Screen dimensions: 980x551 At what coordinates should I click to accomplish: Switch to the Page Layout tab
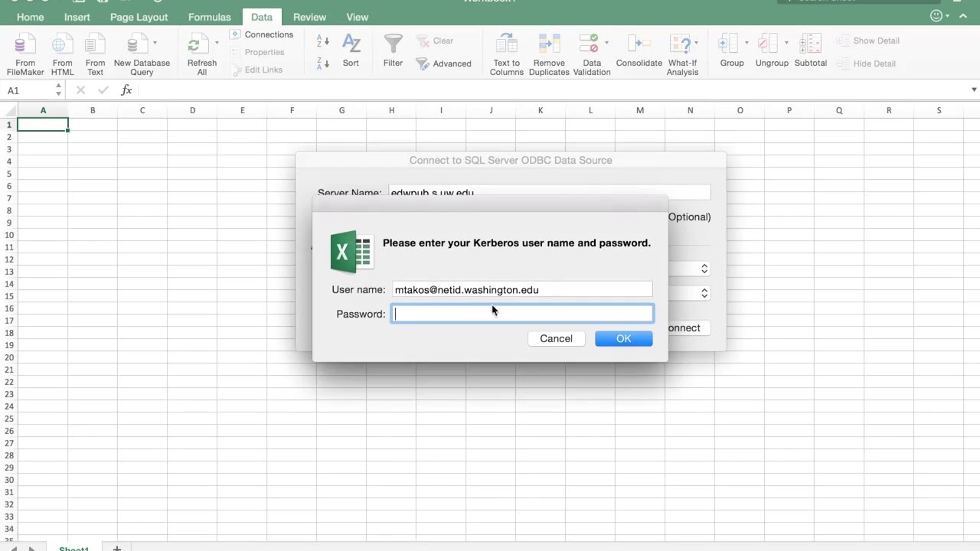click(139, 17)
